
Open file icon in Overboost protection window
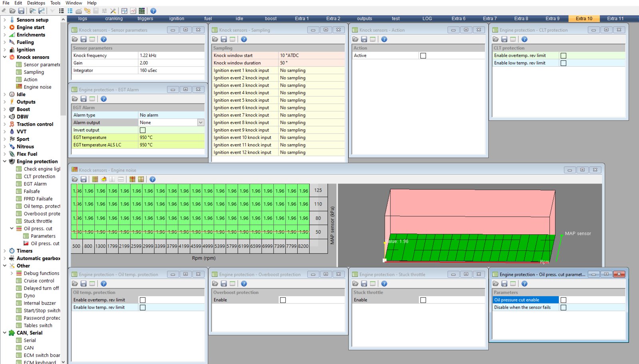click(x=215, y=283)
